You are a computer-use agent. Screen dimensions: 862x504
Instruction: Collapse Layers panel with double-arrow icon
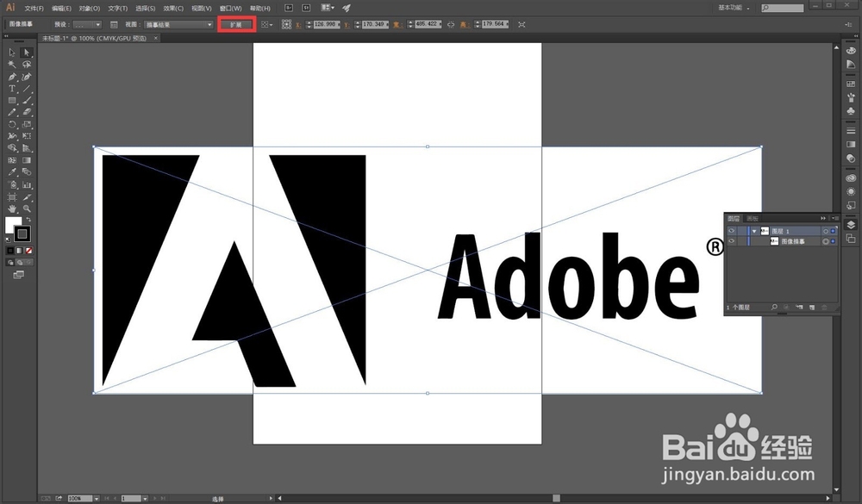click(x=823, y=218)
